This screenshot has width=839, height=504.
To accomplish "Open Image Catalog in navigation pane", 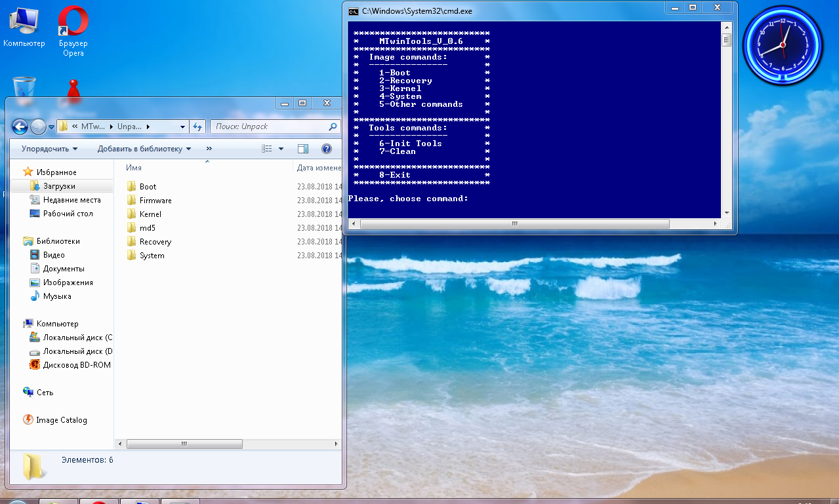I will point(61,420).
